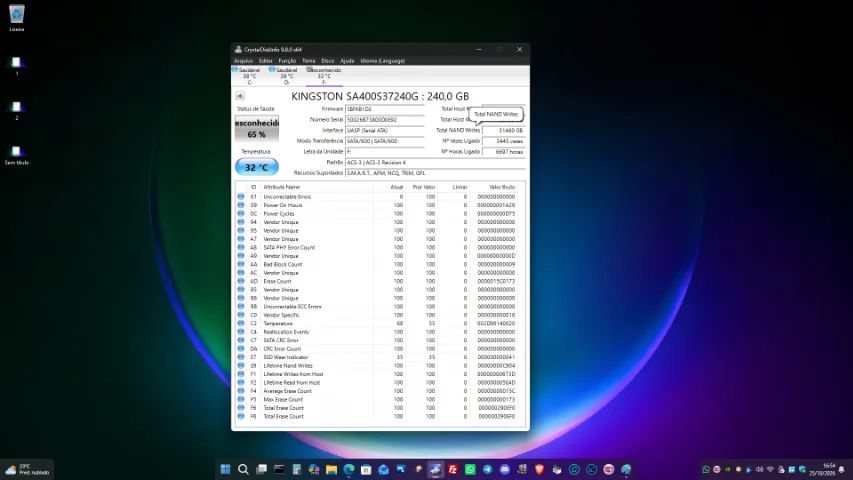853x480 pixels.
Task: Click the status circle of Power On Hours row
Action: [241, 205]
